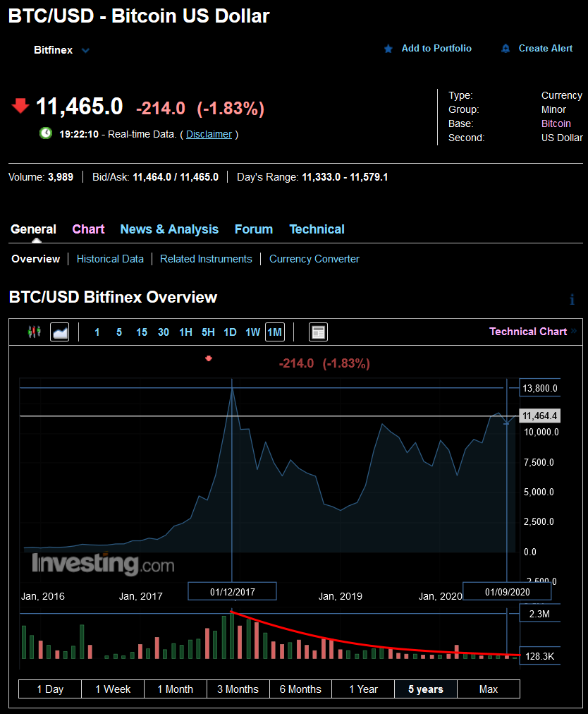Click the 128.3K volume label
Screen dimensions: 588x714
[540, 655]
